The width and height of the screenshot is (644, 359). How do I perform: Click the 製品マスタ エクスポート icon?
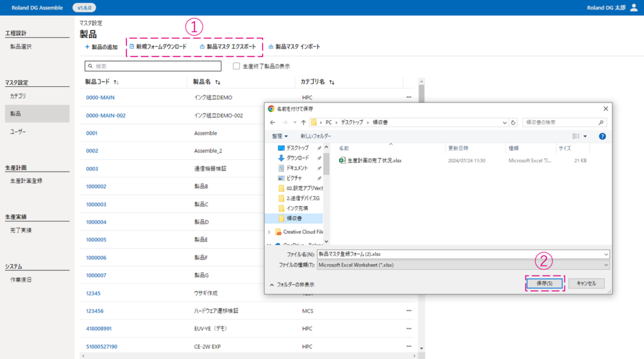tap(202, 47)
